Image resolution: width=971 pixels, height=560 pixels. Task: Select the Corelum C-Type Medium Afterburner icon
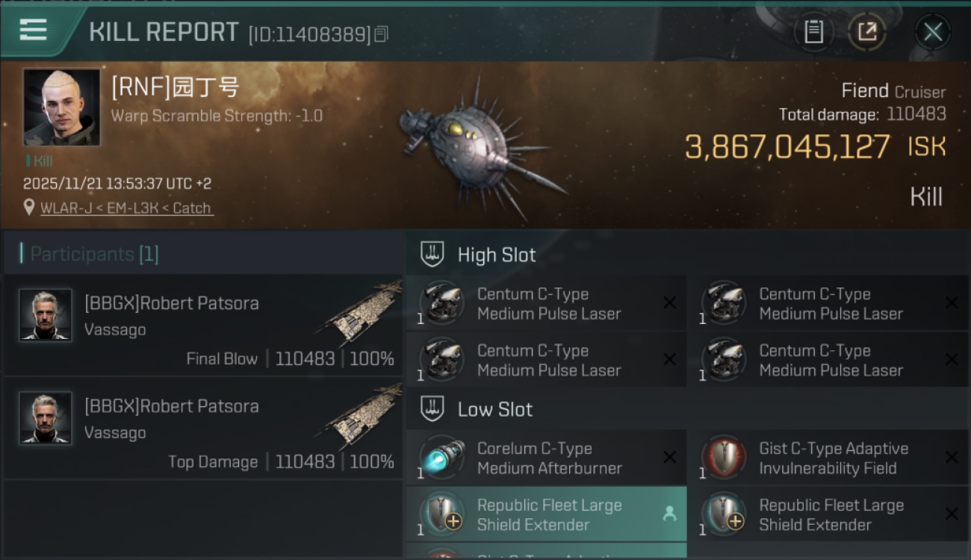(x=441, y=457)
